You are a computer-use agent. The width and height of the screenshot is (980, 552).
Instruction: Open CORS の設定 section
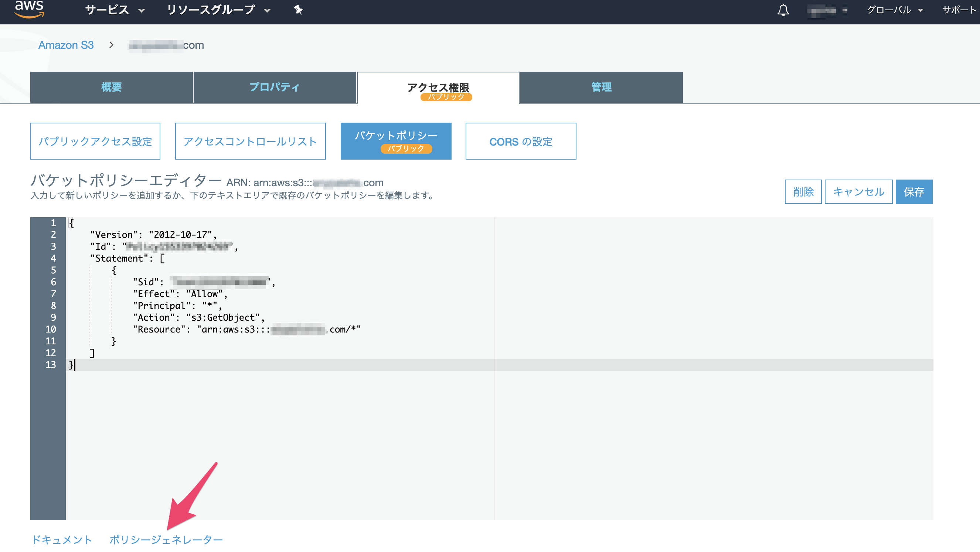click(520, 141)
